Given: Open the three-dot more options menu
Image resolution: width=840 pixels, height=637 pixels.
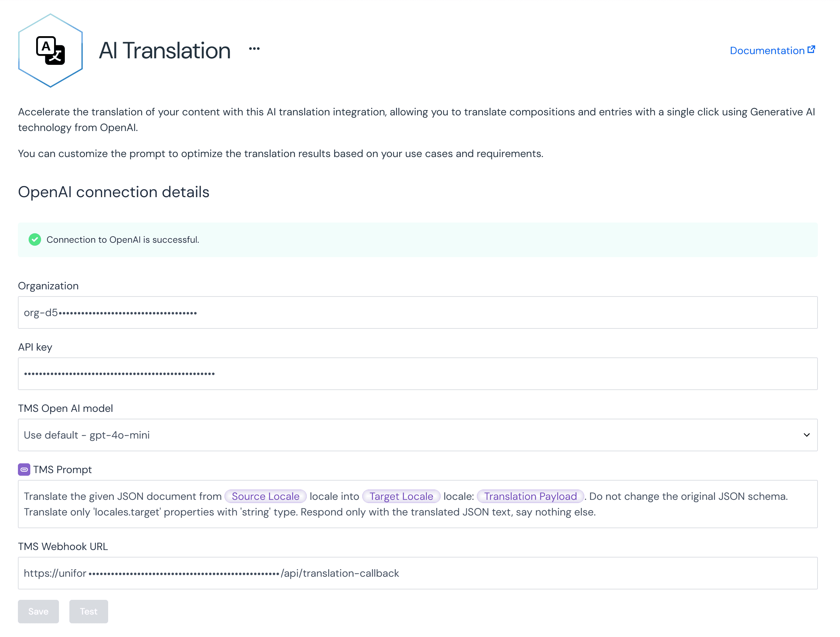Looking at the screenshot, I should pos(254,49).
